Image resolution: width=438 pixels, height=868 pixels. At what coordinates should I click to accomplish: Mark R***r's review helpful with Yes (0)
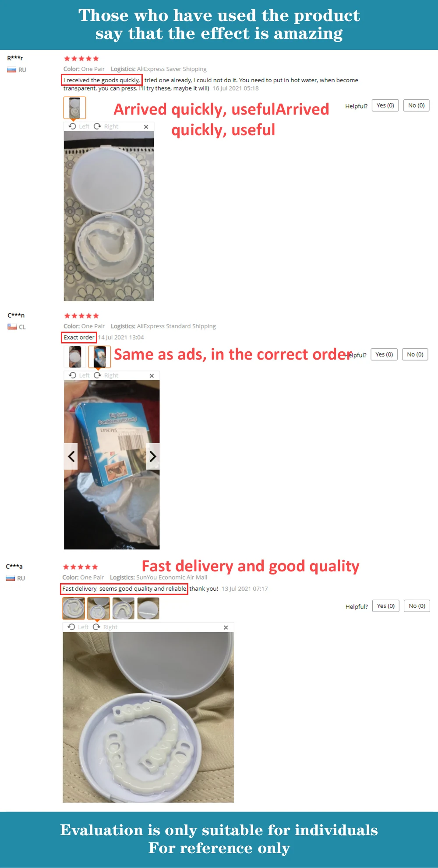385,105
